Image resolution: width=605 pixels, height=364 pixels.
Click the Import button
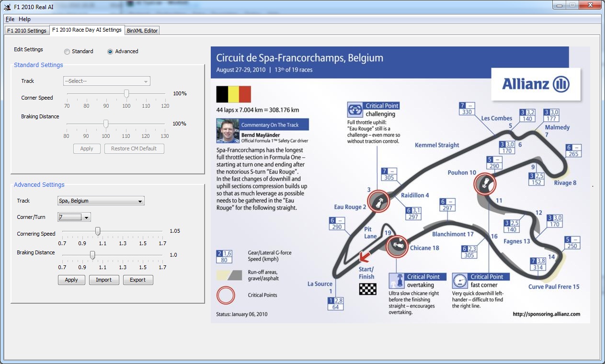pyautogui.click(x=103, y=280)
